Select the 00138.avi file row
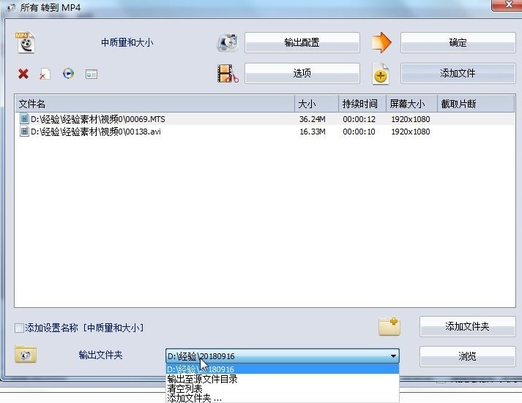The image size is (522, 403). click(x=265, y=132)
